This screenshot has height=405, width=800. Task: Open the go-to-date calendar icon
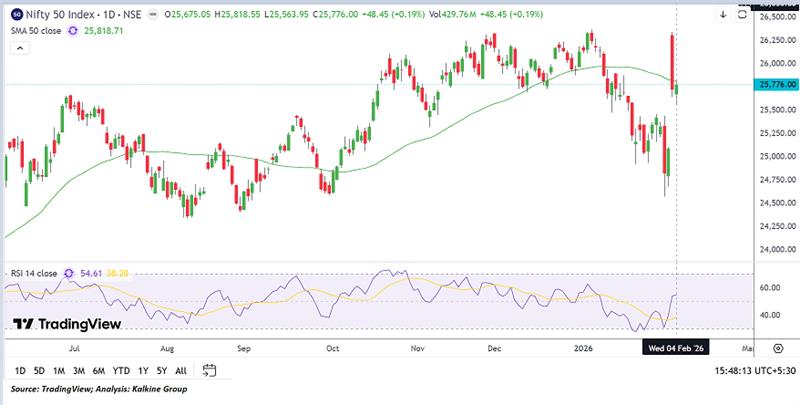(210, 371)
